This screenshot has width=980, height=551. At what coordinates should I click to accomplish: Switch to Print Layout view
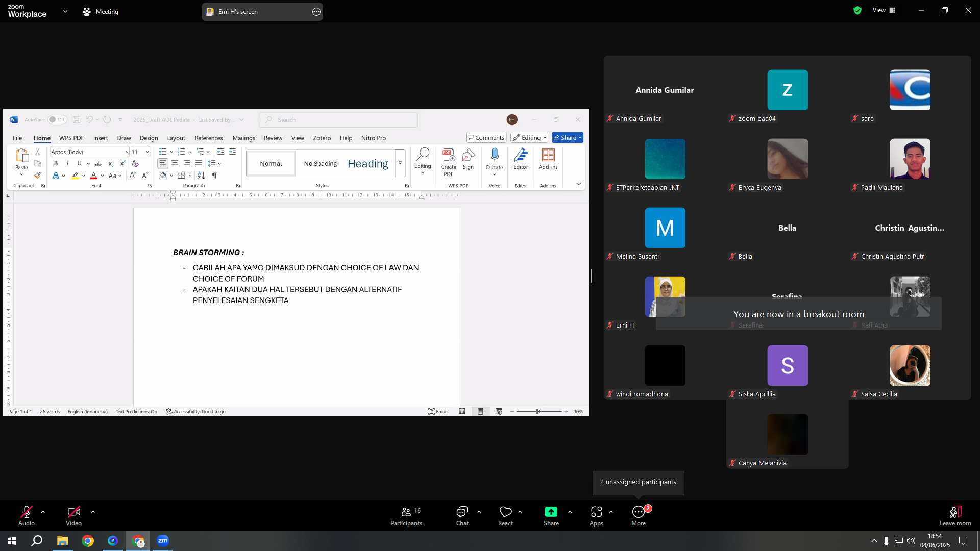point(480,412)
